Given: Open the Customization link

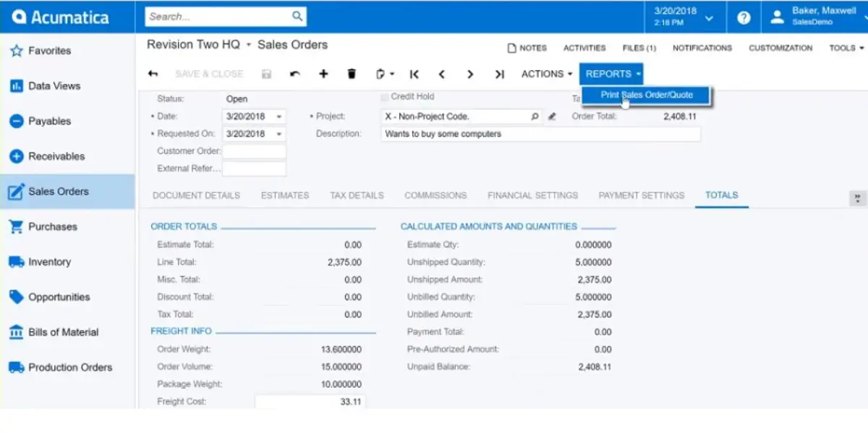Looking at the screenshot, I should pos(780,48).
